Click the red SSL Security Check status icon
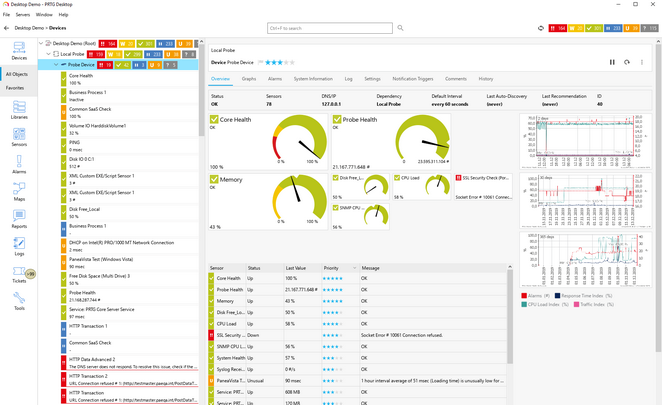The image size is (662, 405). point(459,178)
